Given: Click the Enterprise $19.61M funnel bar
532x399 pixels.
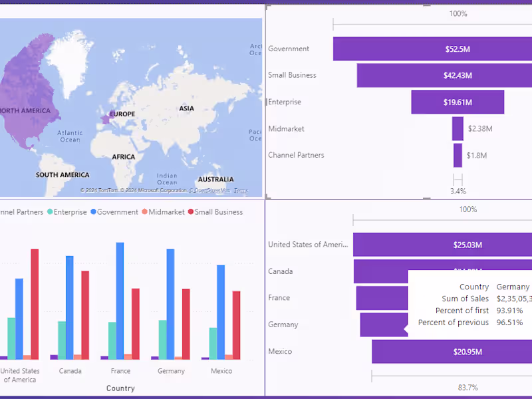Looking at the screenshot, I should 458,102.
